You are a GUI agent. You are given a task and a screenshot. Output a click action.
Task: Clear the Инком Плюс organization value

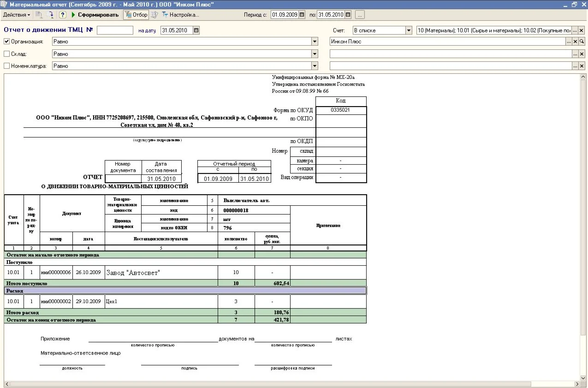[575, 42]
